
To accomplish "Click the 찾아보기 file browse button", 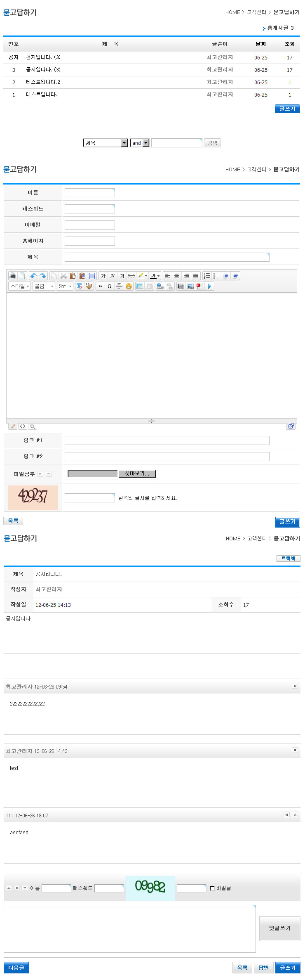I will 137,473.
